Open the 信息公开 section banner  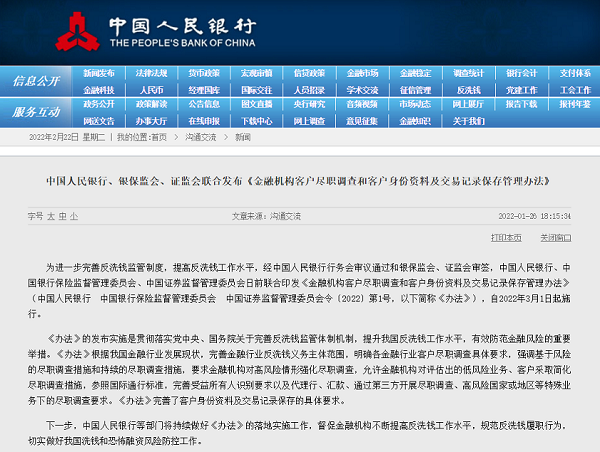click(x=37, y=81)
